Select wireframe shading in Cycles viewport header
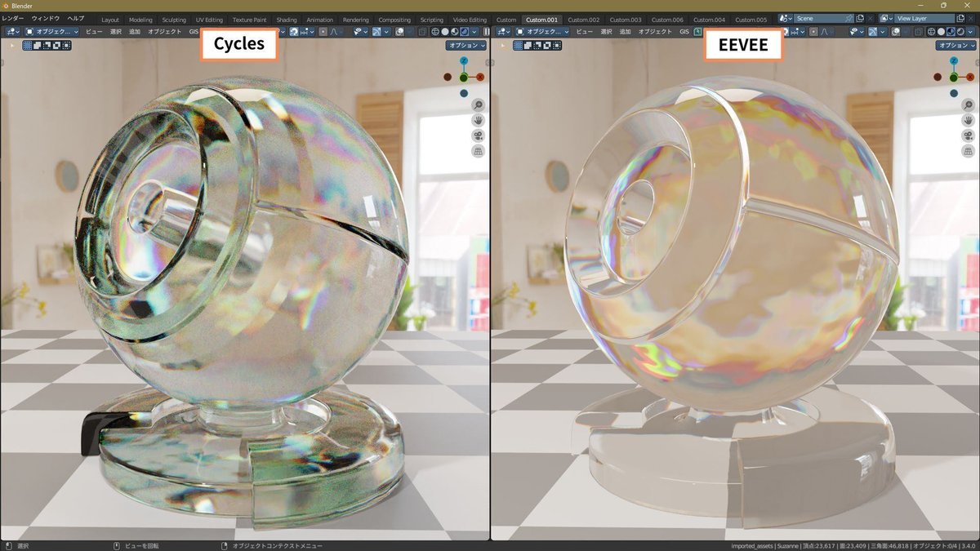The width and height of the screenshot is (980, 551). tap(435, 32)
